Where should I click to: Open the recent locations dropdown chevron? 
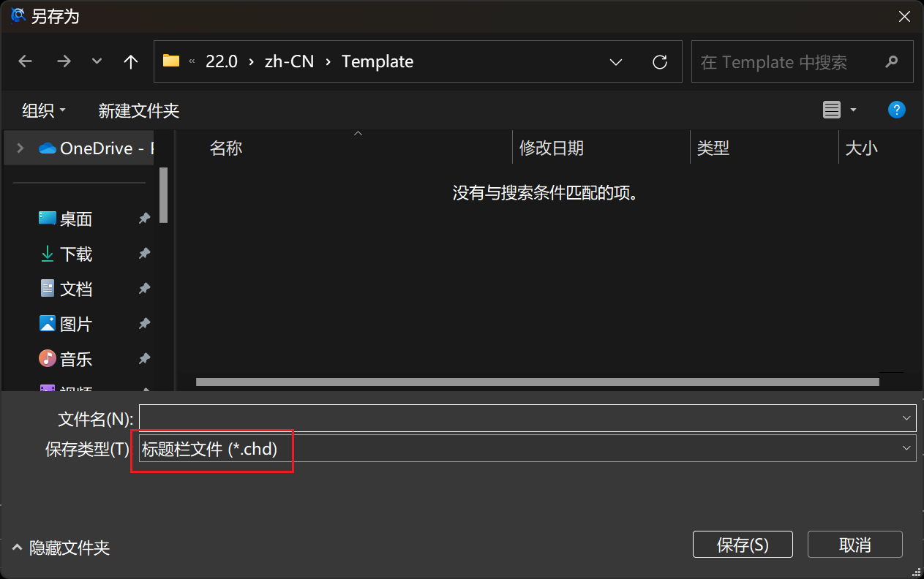tap(97, 62)
